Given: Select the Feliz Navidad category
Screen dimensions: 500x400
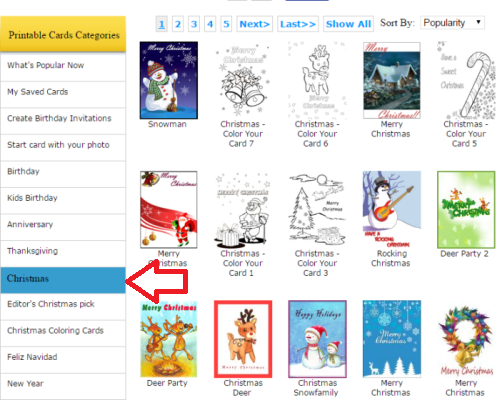Looking at the screenshot, I should point(63,359).
